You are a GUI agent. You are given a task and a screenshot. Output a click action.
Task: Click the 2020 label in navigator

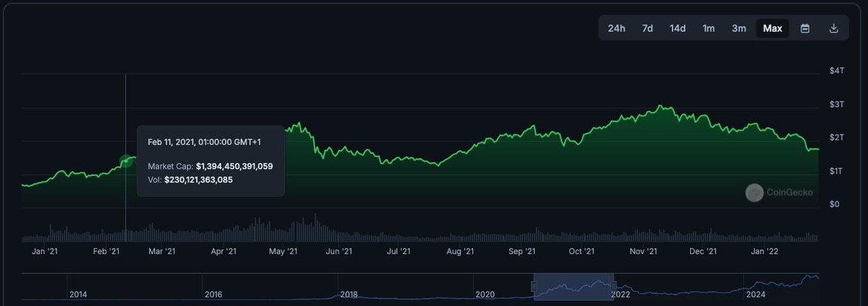pos(484,294)
